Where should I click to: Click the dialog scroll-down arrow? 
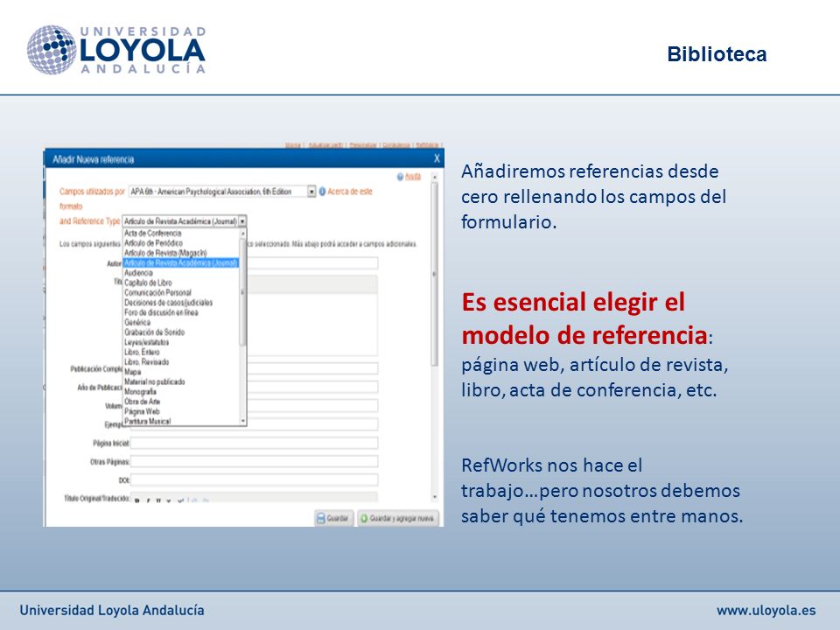pyautogui.click(x=435, y=498)
